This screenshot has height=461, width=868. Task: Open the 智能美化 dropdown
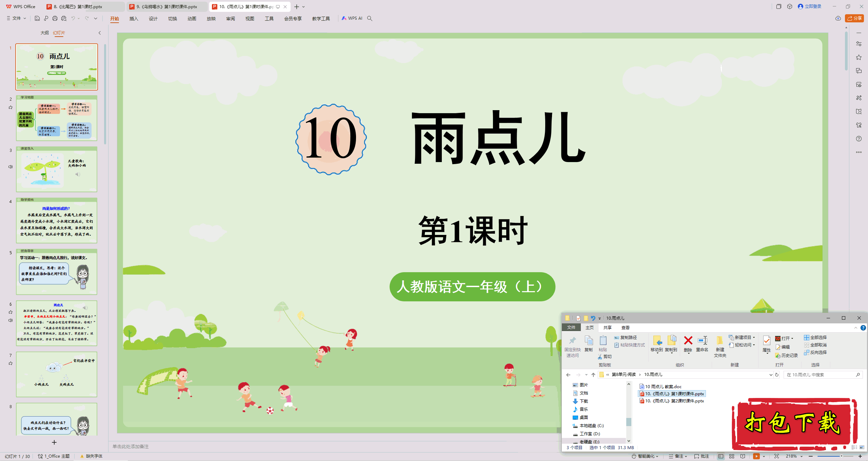click(x=645, y=456)
